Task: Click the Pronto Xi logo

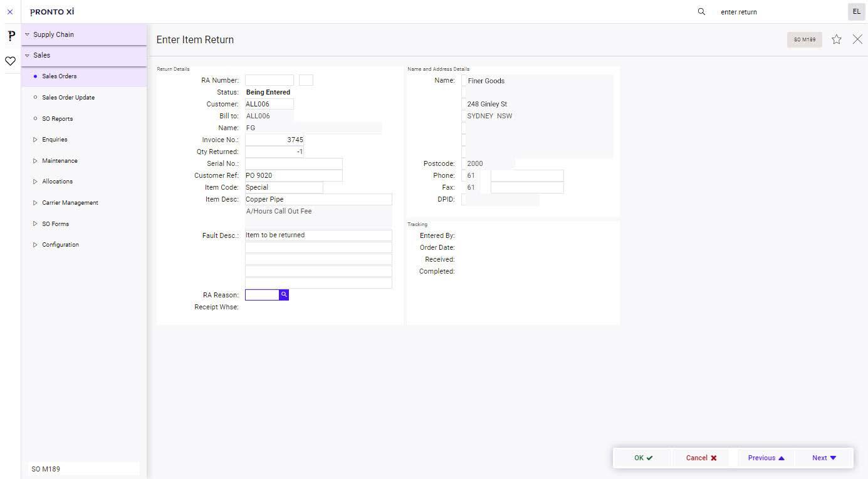Action: point(52,11)
